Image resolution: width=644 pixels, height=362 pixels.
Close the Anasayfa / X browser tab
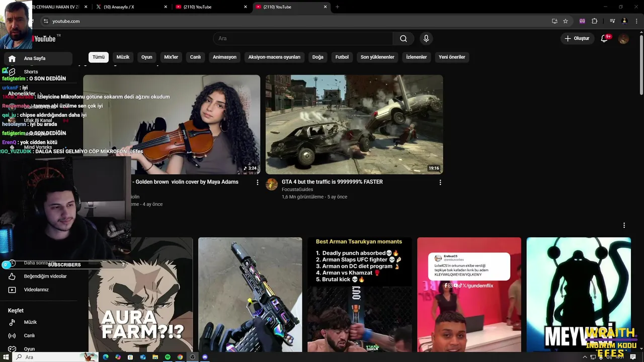166,7
